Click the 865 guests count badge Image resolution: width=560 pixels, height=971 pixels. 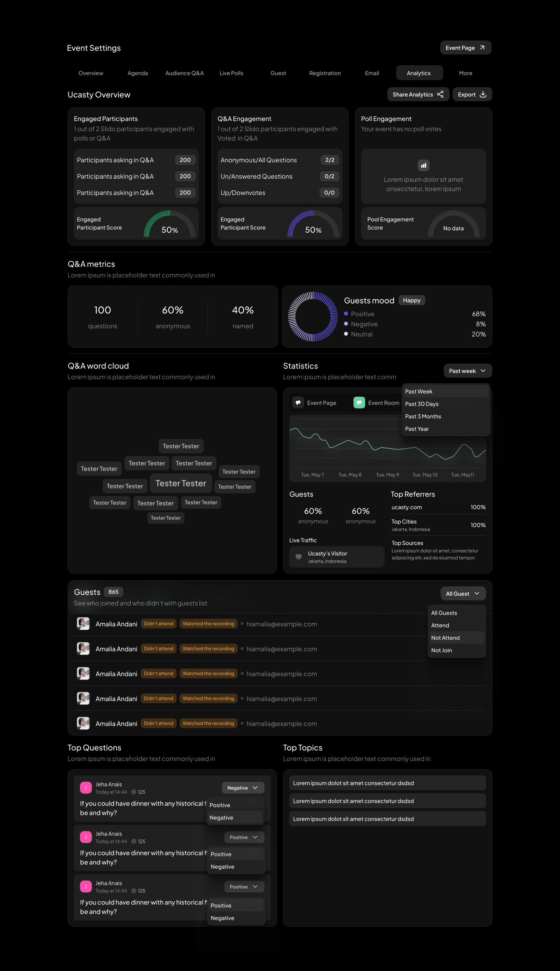(114, 592)
